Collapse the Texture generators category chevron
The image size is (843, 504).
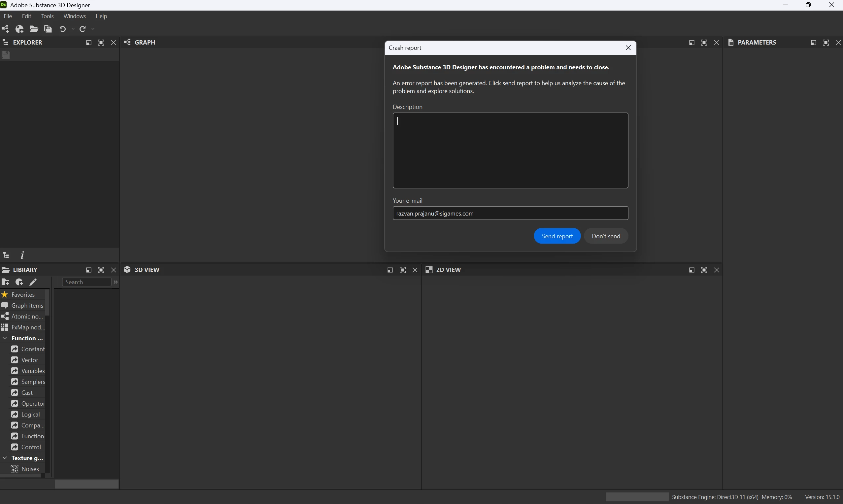tap(5, 458)
